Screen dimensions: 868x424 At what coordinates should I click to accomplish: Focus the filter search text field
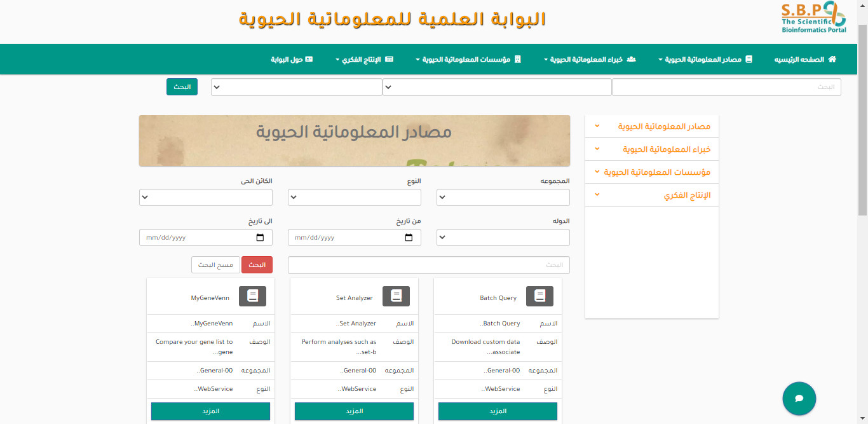pyautogui.click(x=429, y=265)
